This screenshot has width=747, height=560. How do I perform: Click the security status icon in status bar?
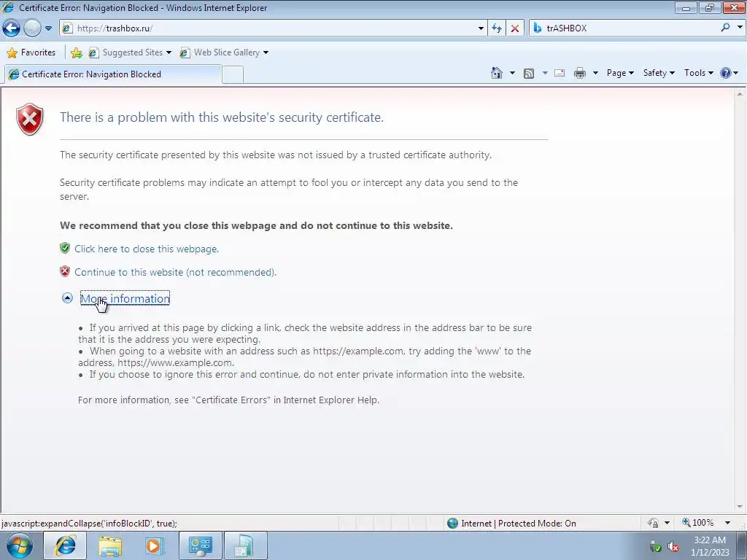pos(653,524)
